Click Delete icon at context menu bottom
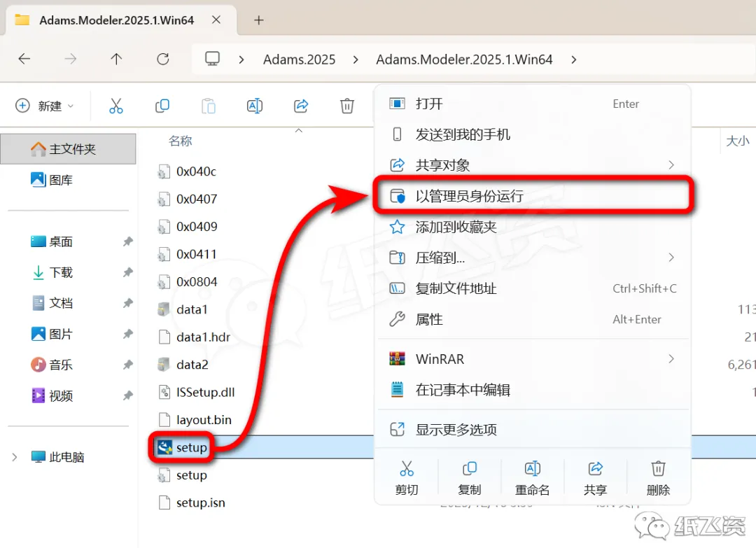This screenshot has height=548, width=756. coord(658,469)
